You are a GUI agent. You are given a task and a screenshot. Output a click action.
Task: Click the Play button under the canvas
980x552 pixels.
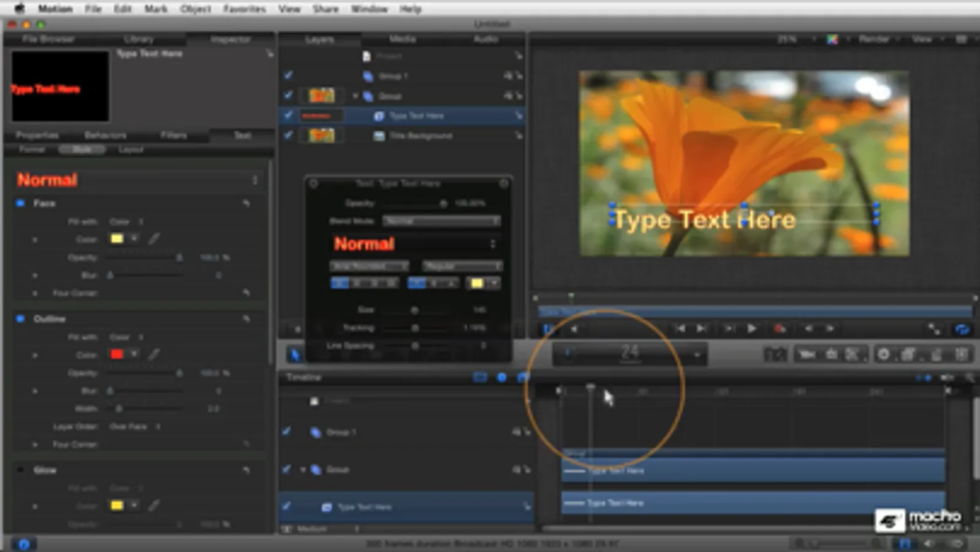click(x=751, y=329)
